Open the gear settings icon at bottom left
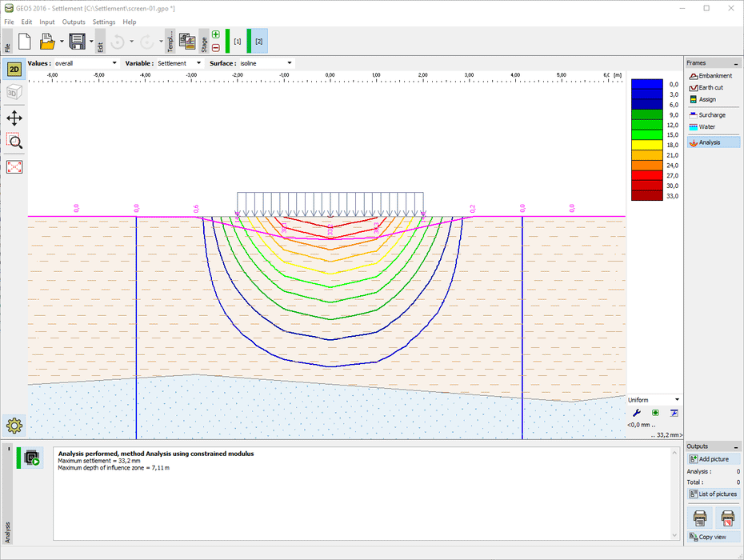The width and height of the screenshot is (744, 560). pos(14,426)
